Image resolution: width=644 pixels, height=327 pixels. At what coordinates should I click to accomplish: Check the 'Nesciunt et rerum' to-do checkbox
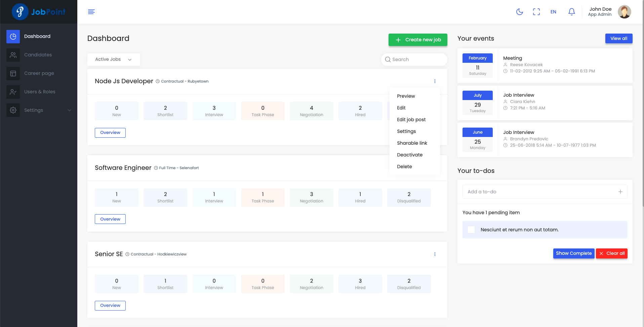tap(471, 230)
